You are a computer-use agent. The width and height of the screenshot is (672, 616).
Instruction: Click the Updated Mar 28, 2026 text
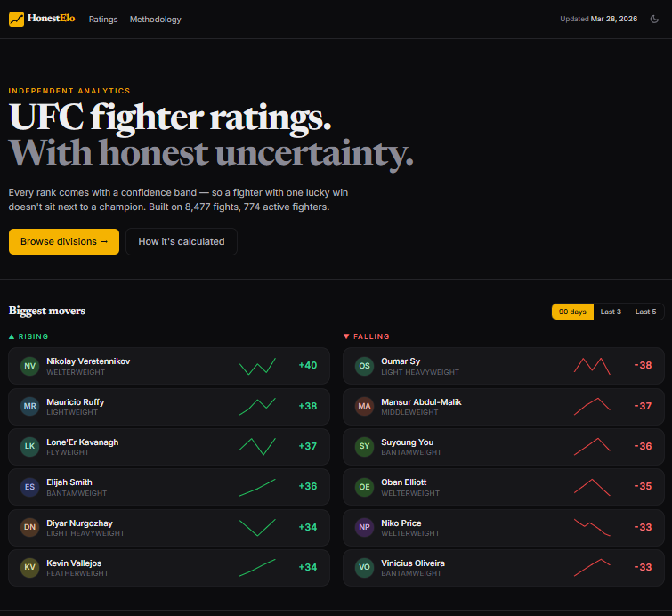598,19
